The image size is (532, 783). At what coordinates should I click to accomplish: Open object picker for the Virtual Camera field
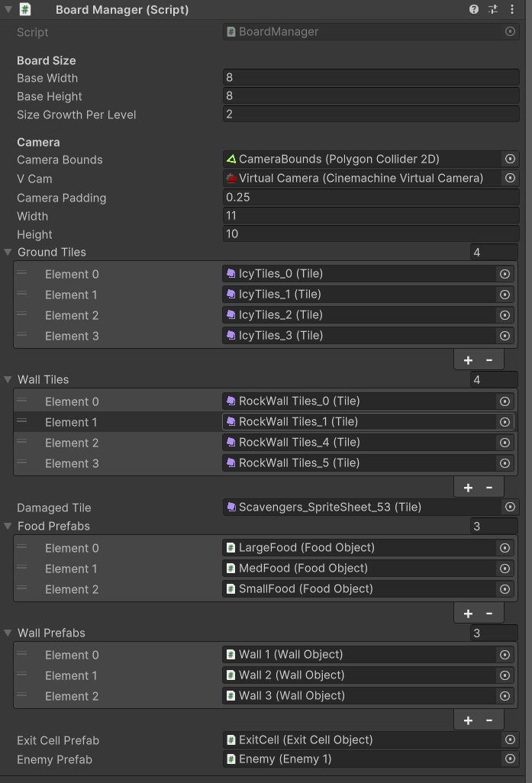511,178
